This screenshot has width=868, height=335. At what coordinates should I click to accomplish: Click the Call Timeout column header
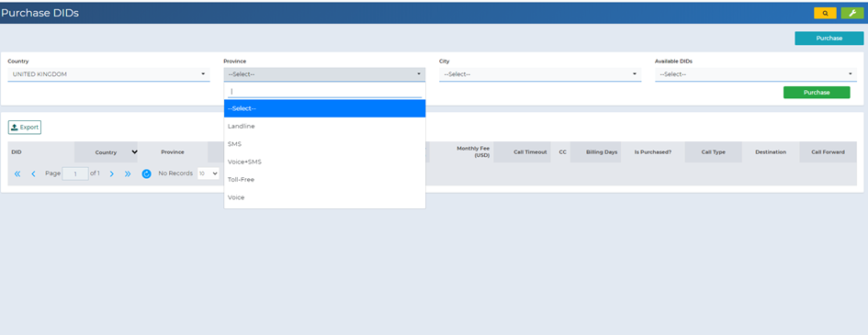522,152
